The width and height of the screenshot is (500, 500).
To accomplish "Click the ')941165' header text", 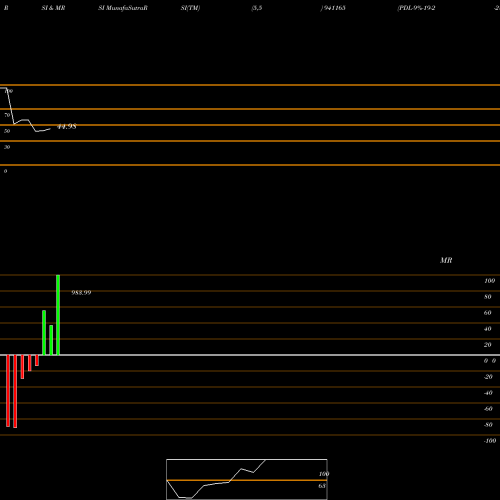I will point(333,8).
